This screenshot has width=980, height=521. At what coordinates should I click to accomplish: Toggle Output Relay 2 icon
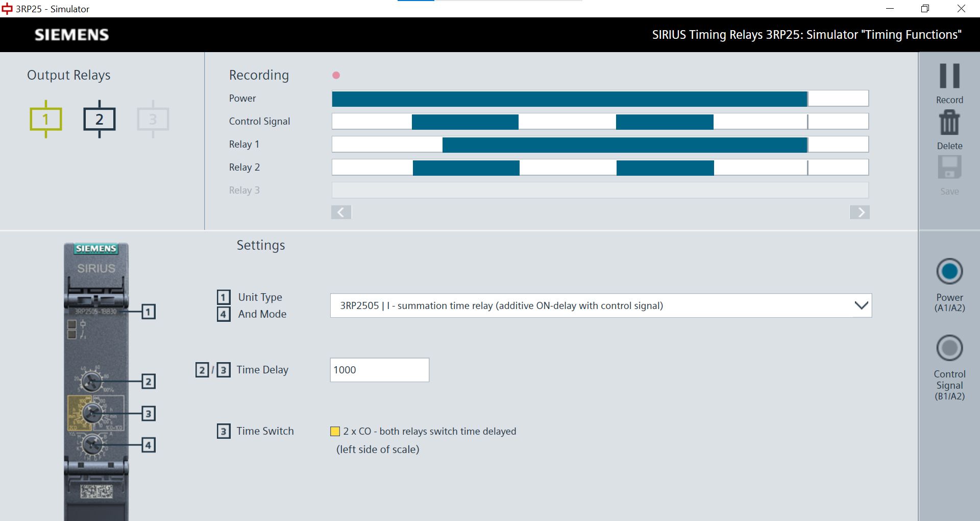[x=100, y=119]
